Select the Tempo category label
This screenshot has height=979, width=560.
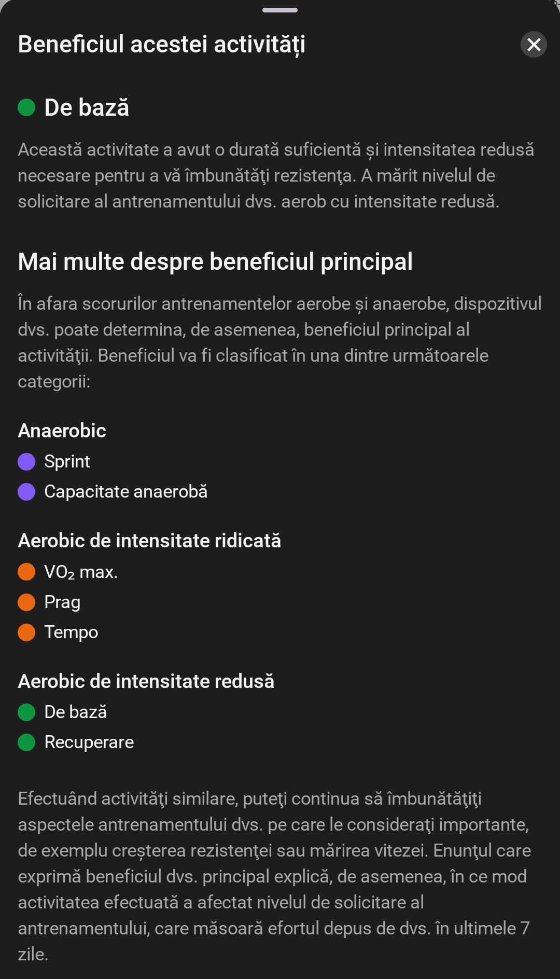[71, 632]
